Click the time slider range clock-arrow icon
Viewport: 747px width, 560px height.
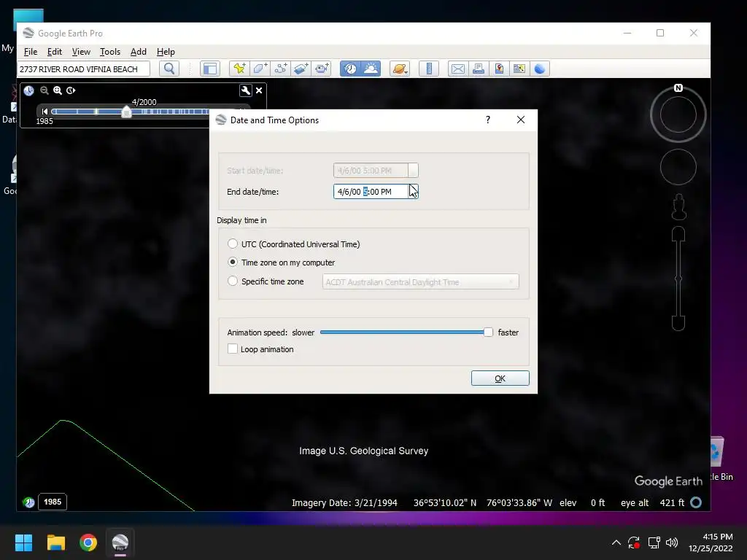pos(71,90)
